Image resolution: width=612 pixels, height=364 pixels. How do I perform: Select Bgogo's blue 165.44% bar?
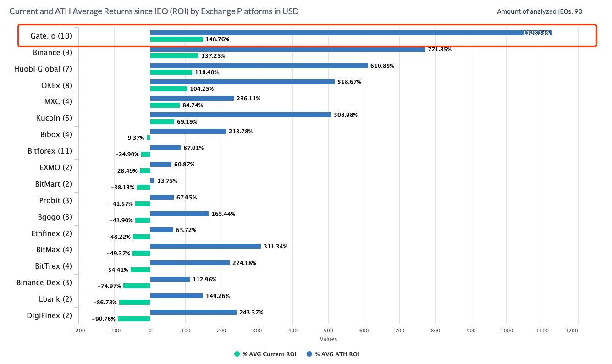pos(179,214)
